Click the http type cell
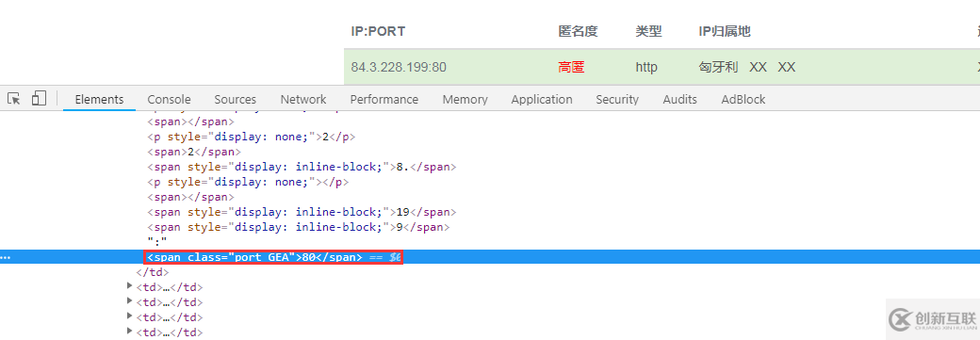This screenshot has width=980, height=340. 646,67
